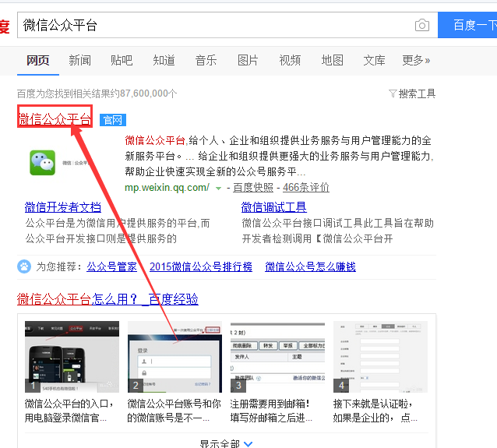The image size is (497, 448).
Task: Expand 显示全部 to show all steps
Action: tap(227, 443)
